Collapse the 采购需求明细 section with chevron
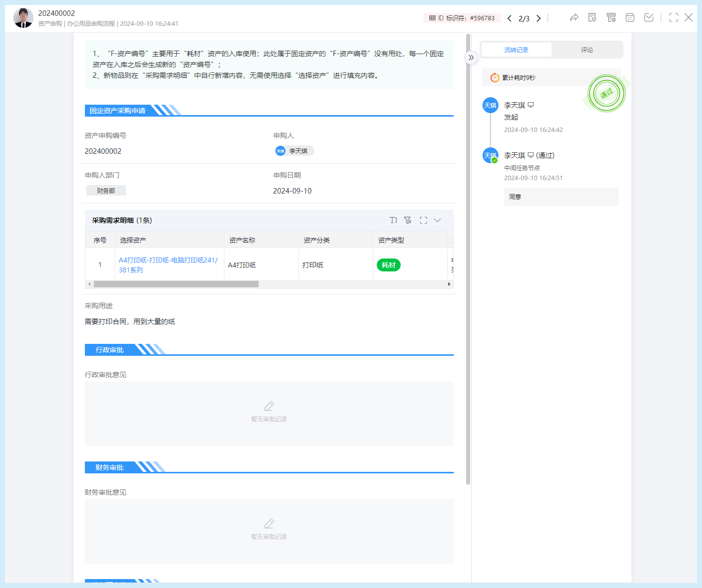This screenshot has width=702, height=588. [437, 220]
